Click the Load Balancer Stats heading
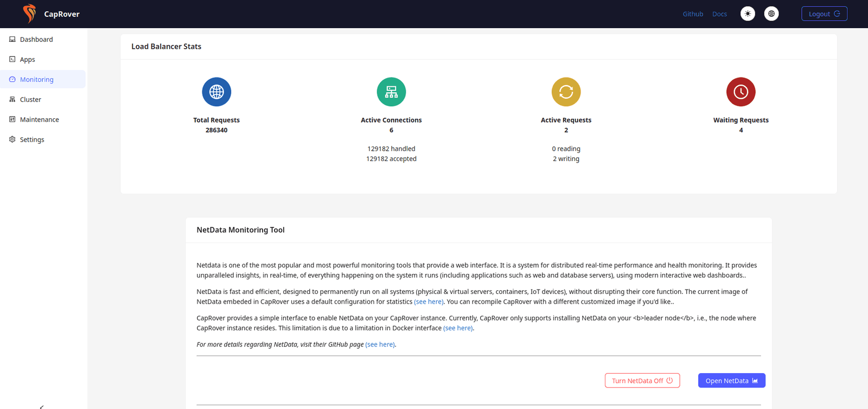The image size is (868, 409). pos(166,47)
